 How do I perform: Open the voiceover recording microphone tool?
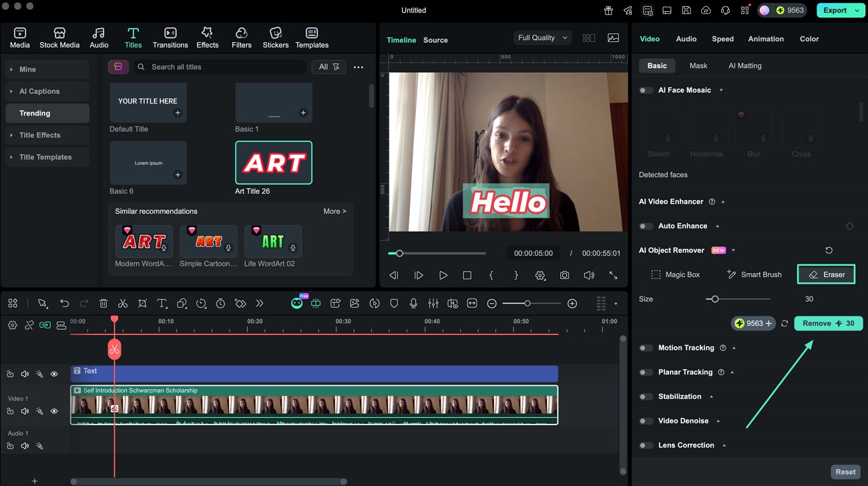[x=414, y=303]
